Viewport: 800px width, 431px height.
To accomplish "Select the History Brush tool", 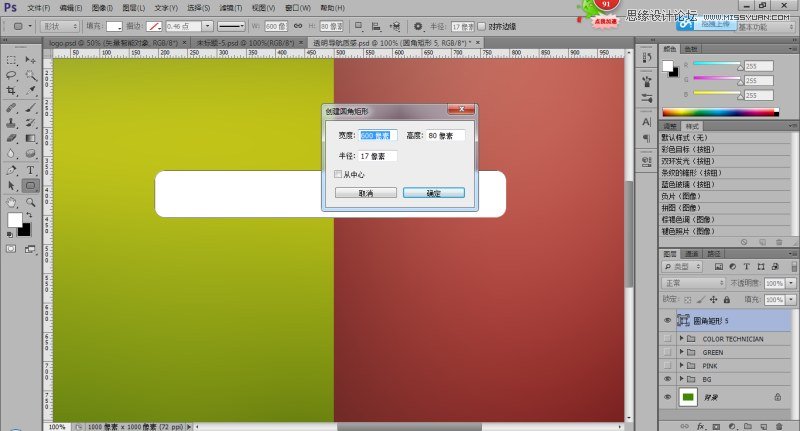I will 31,123.
